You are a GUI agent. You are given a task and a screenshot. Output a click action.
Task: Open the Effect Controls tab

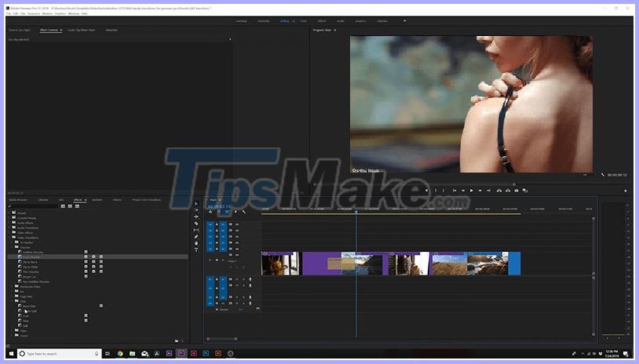pyautogui.click(x=49, y=30)
